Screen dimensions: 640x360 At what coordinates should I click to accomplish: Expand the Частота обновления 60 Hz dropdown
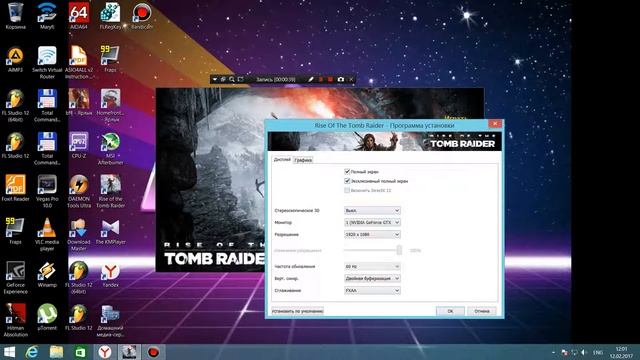point(372,266)
